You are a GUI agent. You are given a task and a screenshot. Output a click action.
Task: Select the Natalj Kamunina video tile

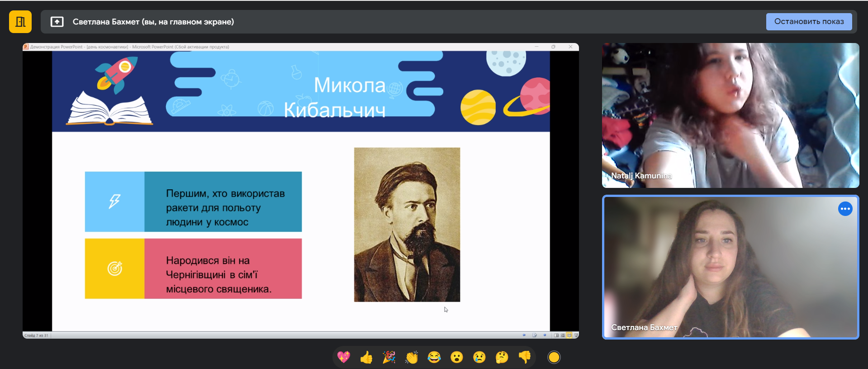pos(730,115)
